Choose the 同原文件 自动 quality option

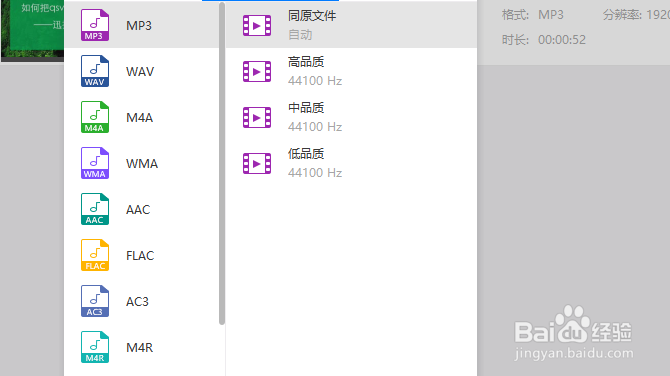[351, 25]
